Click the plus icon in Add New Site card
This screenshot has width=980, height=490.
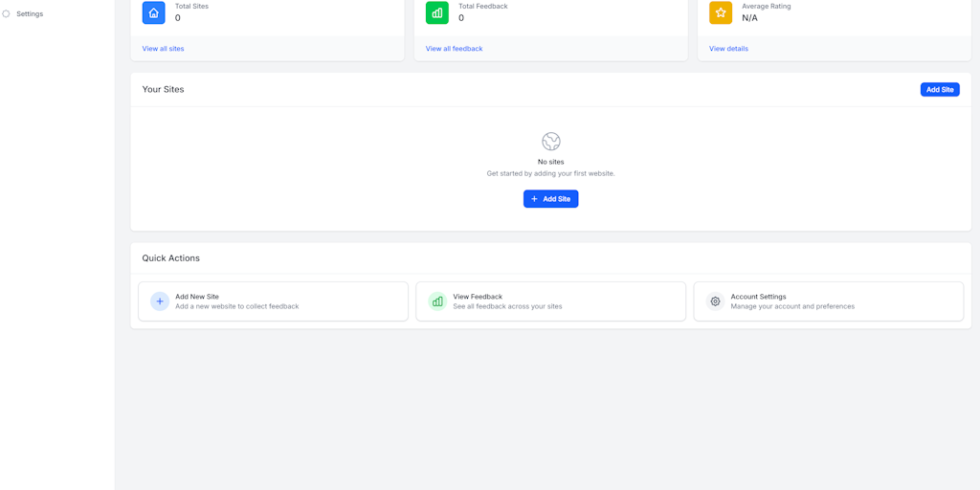click(160, 301)
